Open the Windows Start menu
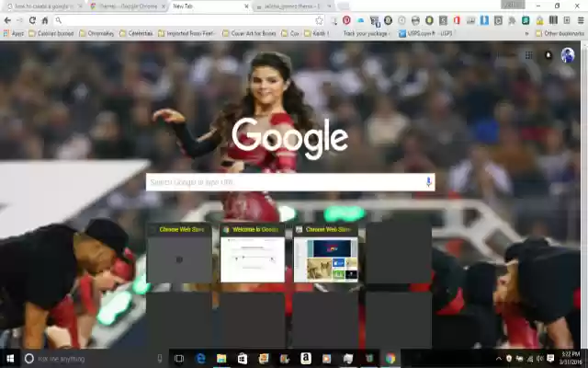 pyautogui.click(x=10, y=359)
